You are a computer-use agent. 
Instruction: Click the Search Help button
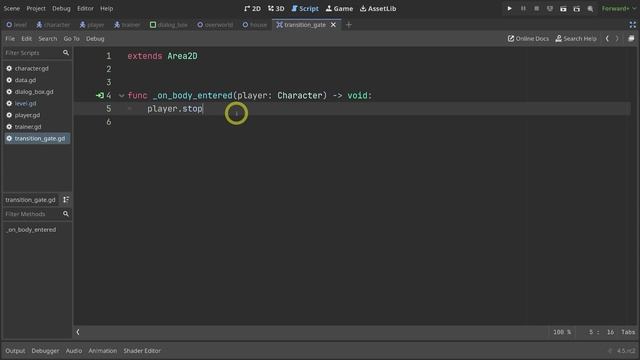[576, 38]
